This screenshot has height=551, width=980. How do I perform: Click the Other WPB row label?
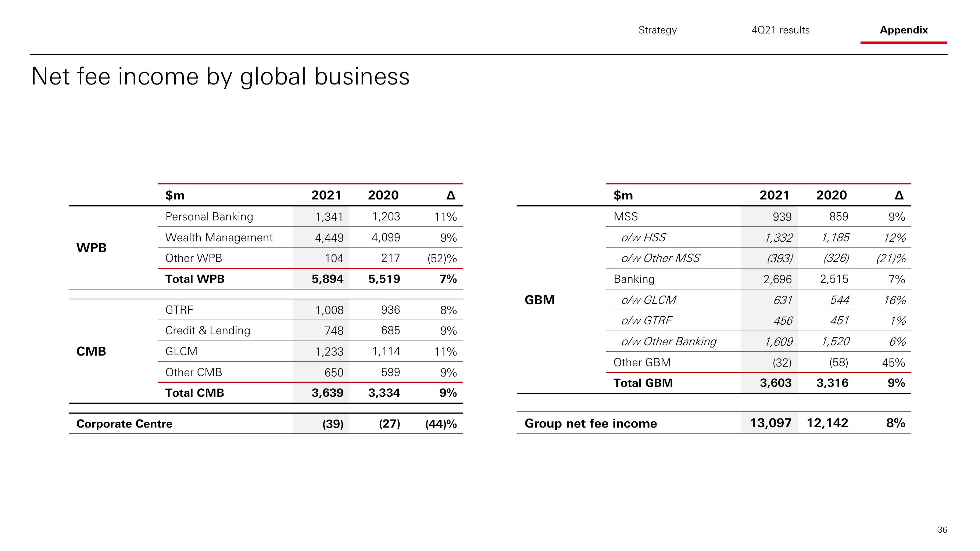tap(194, 258)
